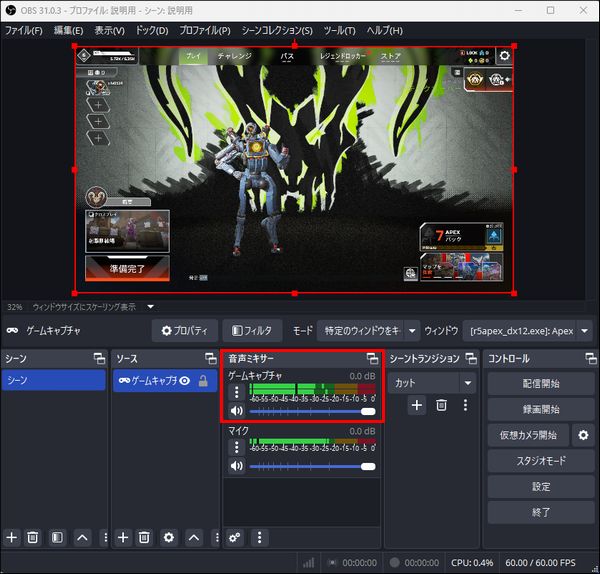Image resolution: width=600 pixels, height=574 pixels.
Task: Open ヘルプ(H) menu
Action: (x=385, y=30)
